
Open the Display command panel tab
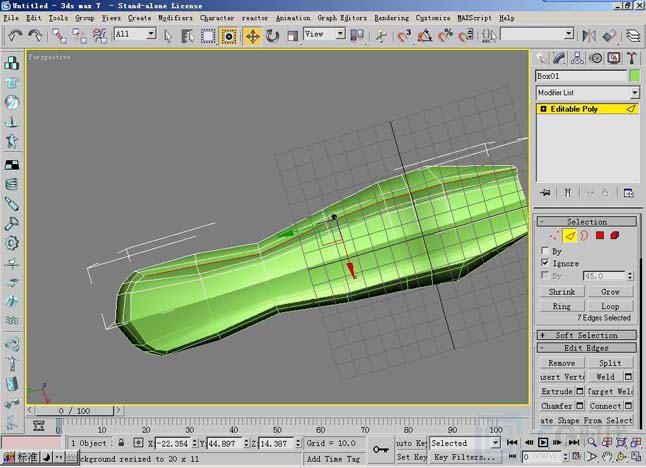614,58
